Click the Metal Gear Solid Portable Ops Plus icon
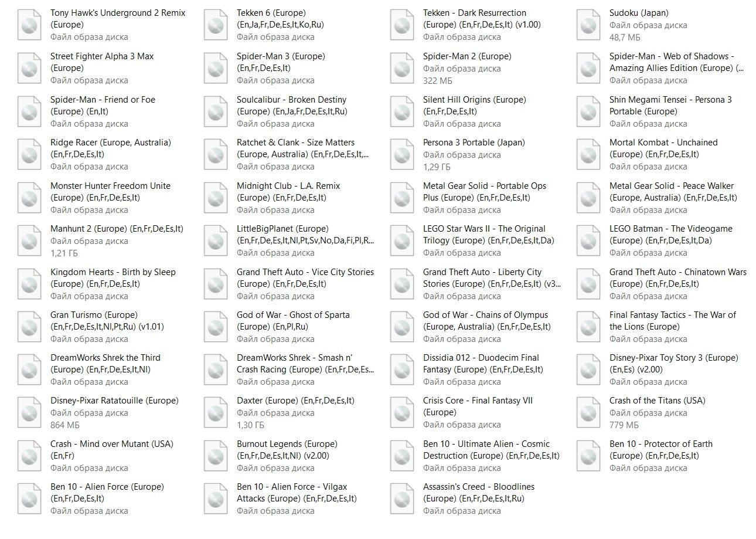 (402, 198)
